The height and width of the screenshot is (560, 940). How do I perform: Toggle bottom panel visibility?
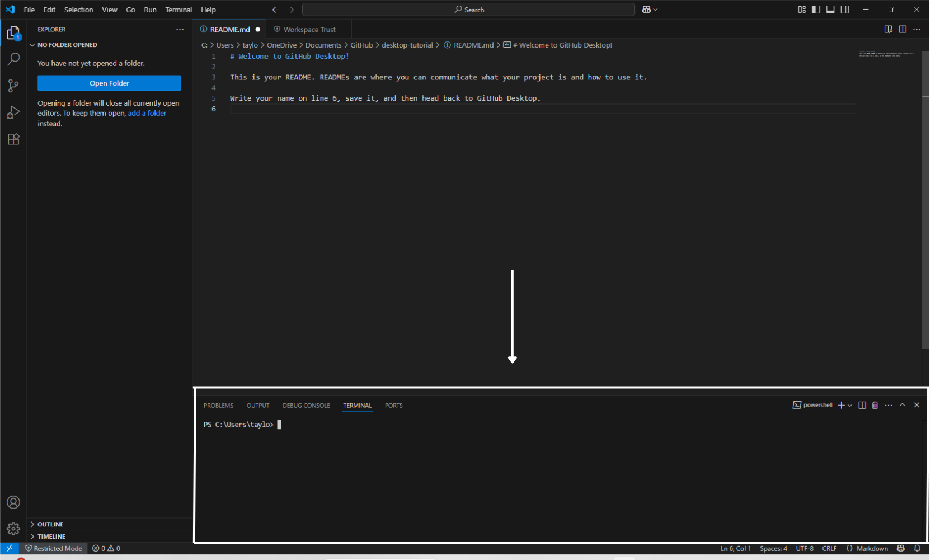(830, 10)
